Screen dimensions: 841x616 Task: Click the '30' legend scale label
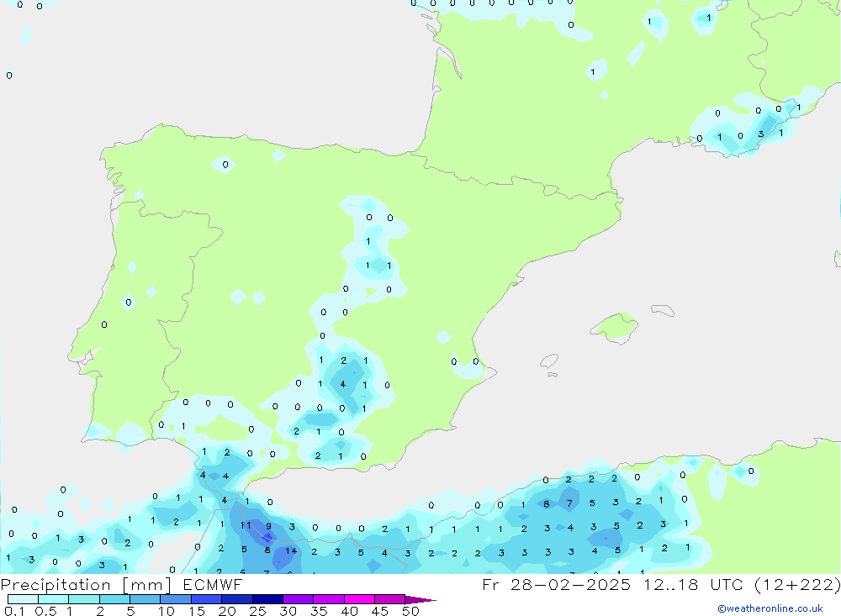point(288,611)
